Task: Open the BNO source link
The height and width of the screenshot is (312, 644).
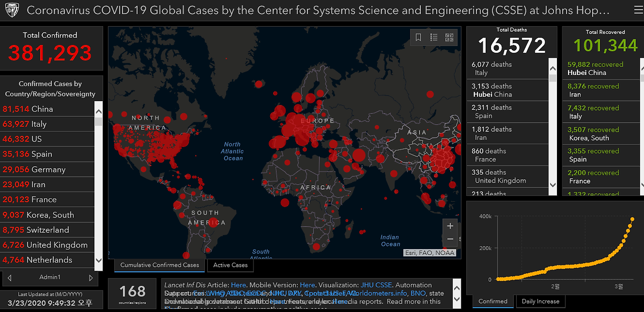Action: (x=418, y=293)
